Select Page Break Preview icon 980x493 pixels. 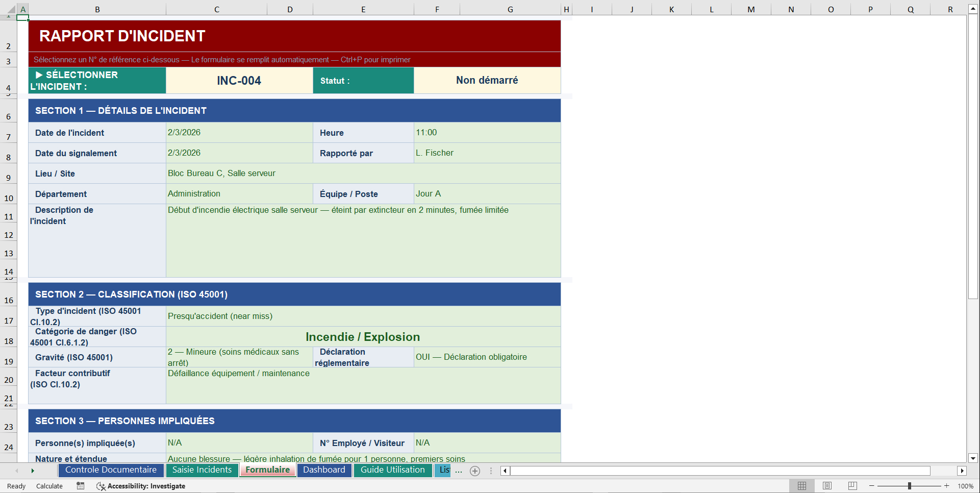coord(852,486)
